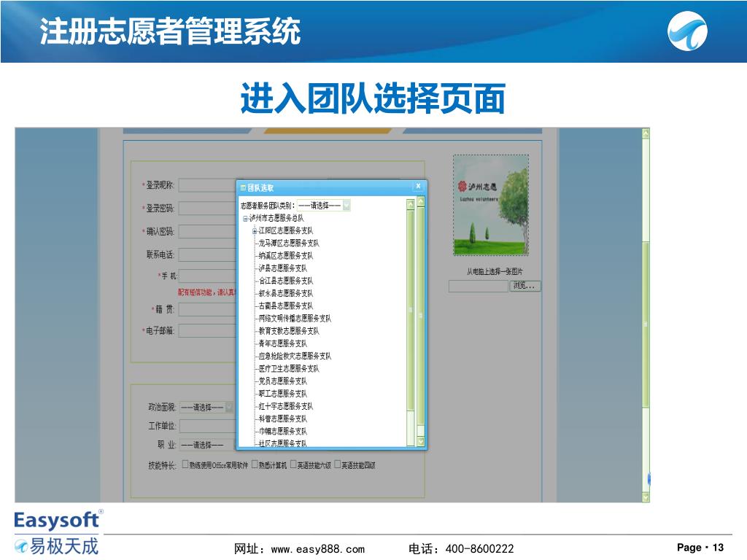Click the 手机 input field
747x560 pixels.
pos(207,276)
